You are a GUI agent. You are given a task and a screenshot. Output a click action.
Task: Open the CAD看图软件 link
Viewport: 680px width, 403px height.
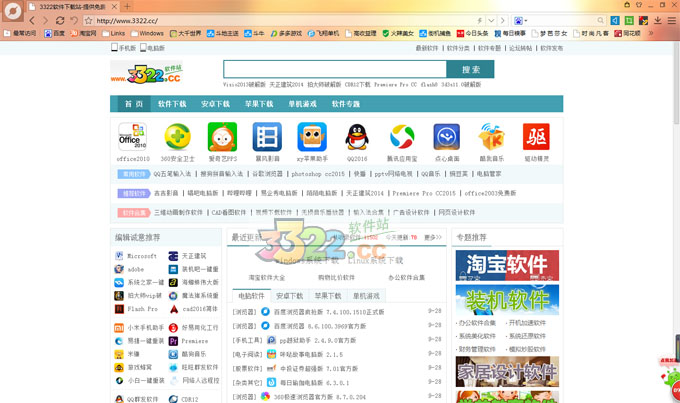pyautogui.click(x=229, y=212)
